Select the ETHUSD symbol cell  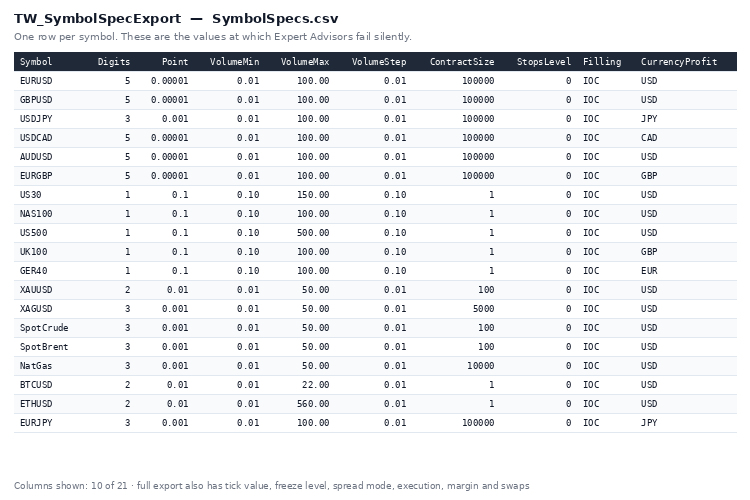[36, 404]
